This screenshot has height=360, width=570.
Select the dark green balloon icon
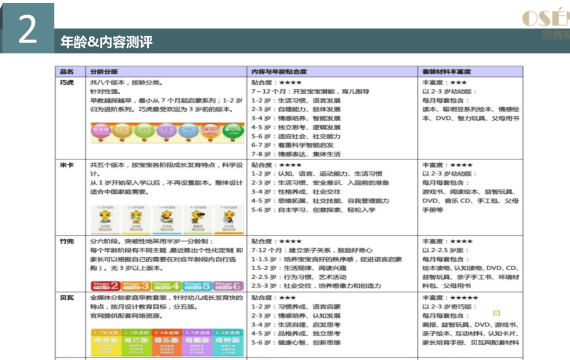pyautogui.click(x=233, y=132)
